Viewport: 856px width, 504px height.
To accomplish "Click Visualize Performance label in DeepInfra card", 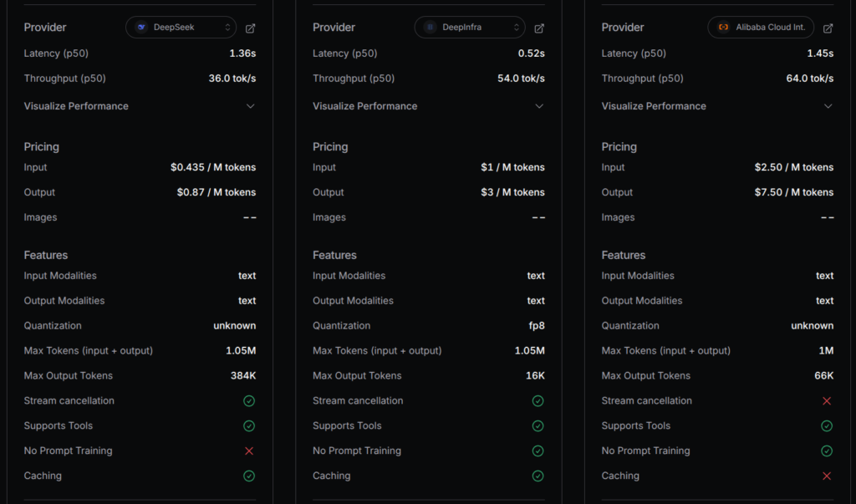I will 364,106.
